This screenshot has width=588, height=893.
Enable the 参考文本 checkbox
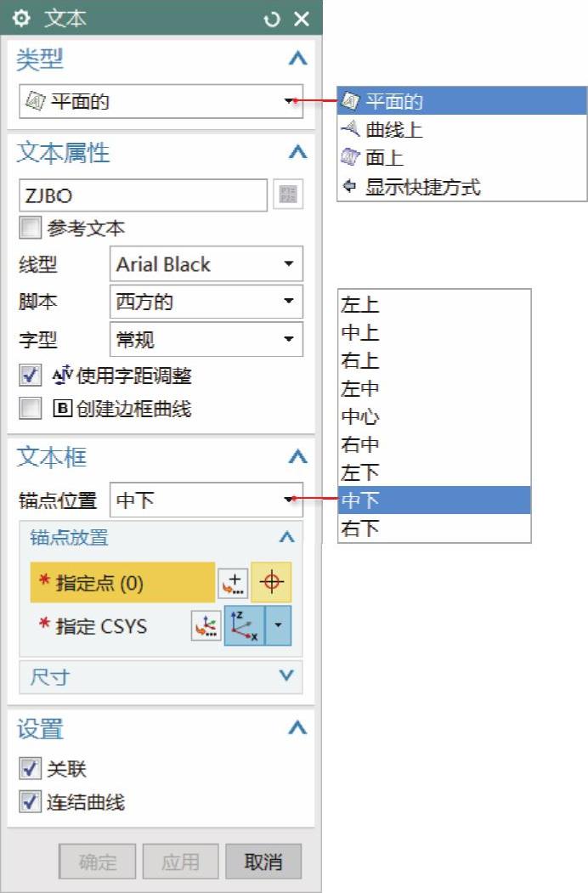[31, 229]
